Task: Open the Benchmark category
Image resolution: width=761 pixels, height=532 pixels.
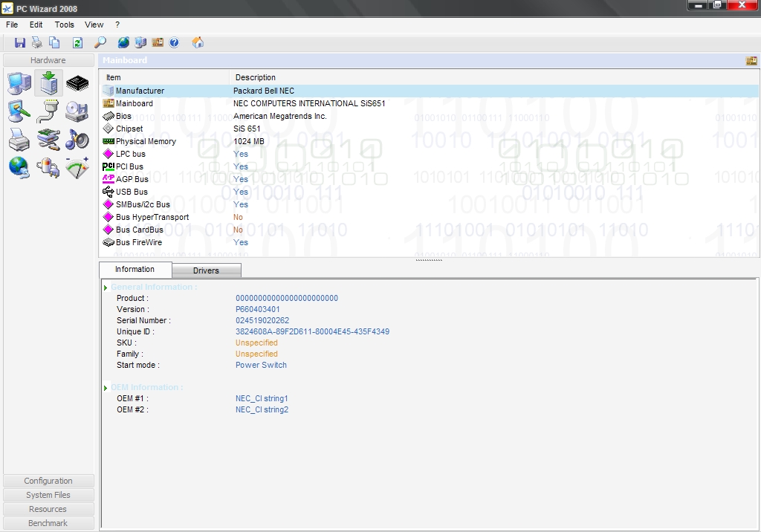Action: coord(48,523)
